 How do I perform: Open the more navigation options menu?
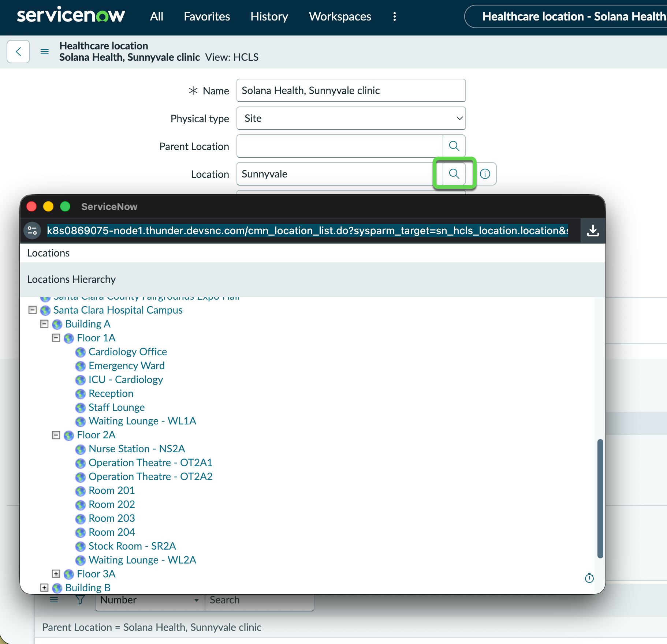(x=394, y=16)
